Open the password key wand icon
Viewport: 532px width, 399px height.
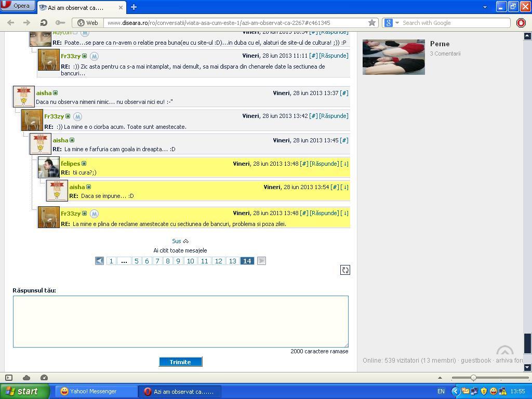pyautogui.click(x=60, y=23)
